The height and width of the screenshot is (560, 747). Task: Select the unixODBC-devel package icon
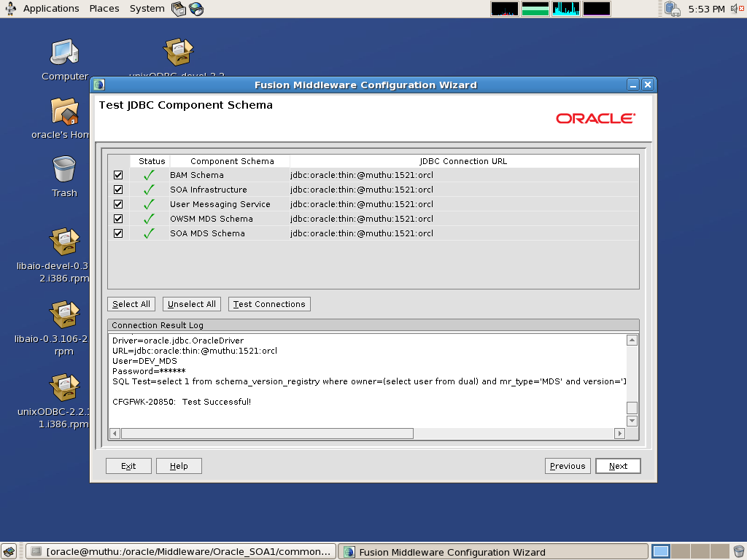[x=178, y=52]
